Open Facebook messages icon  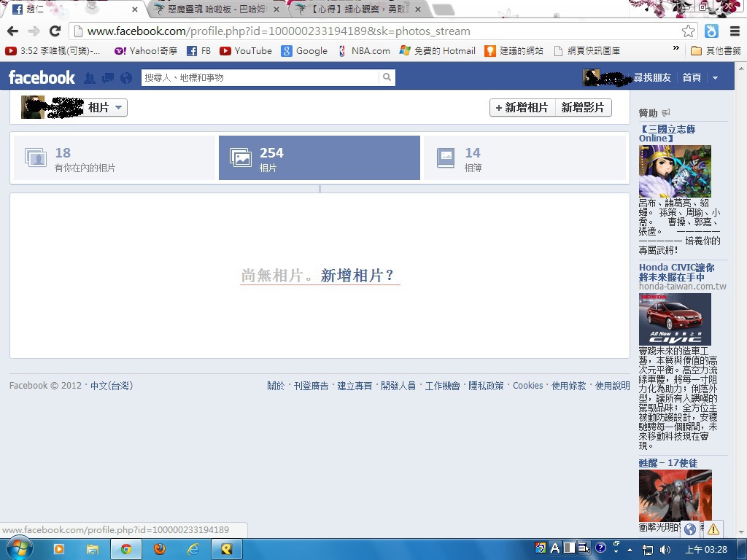[108, 78]
